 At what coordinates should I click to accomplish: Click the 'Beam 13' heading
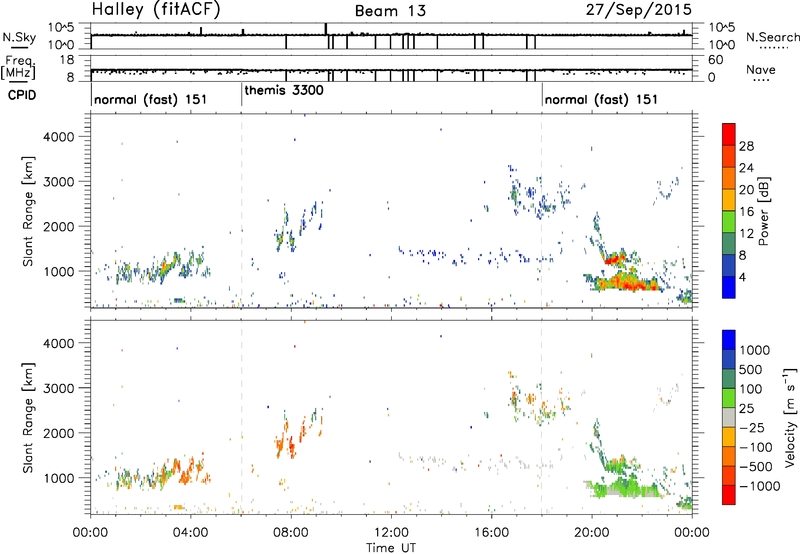pos(390,11)
